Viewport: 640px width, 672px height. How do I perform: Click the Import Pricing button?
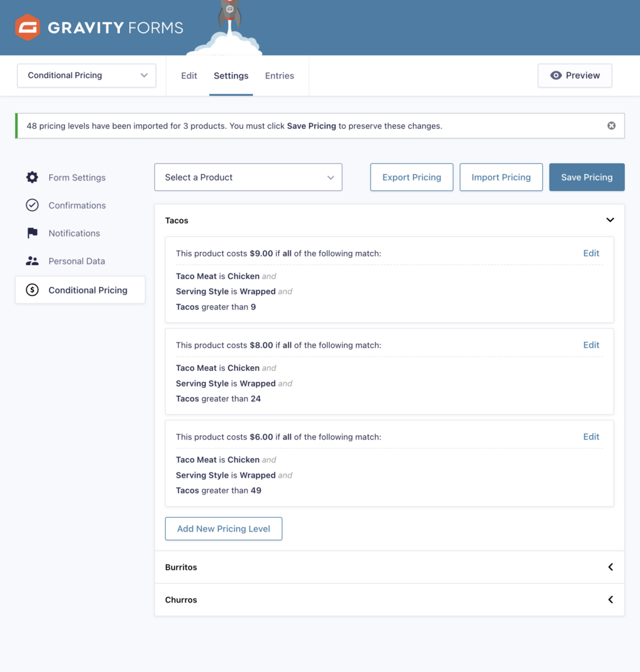point(501,177)
